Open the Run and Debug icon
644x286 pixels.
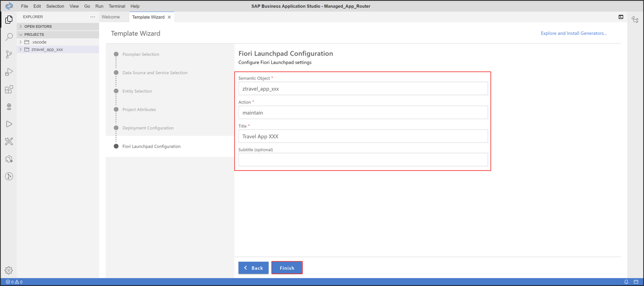click(8, 72)
